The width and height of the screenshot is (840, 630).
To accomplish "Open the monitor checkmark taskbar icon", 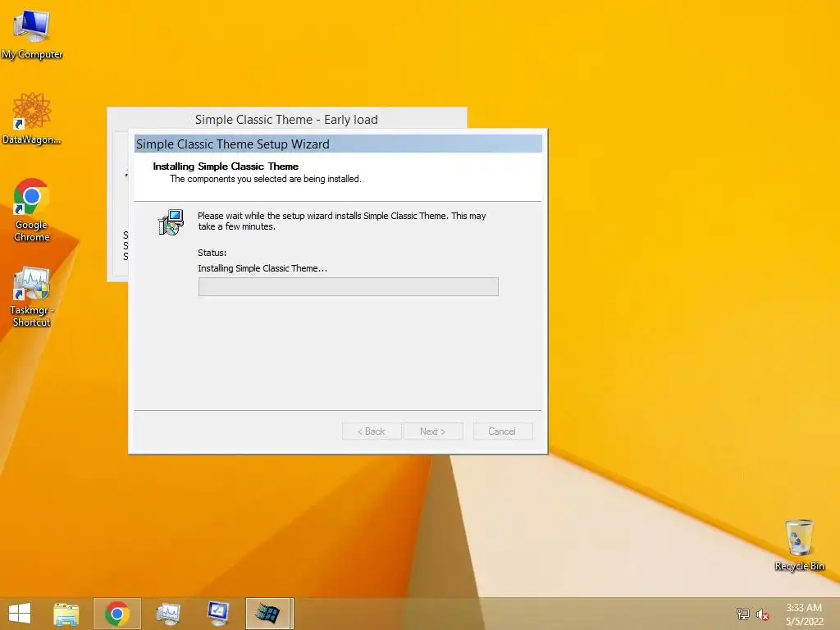I will [x=218, y=614].
